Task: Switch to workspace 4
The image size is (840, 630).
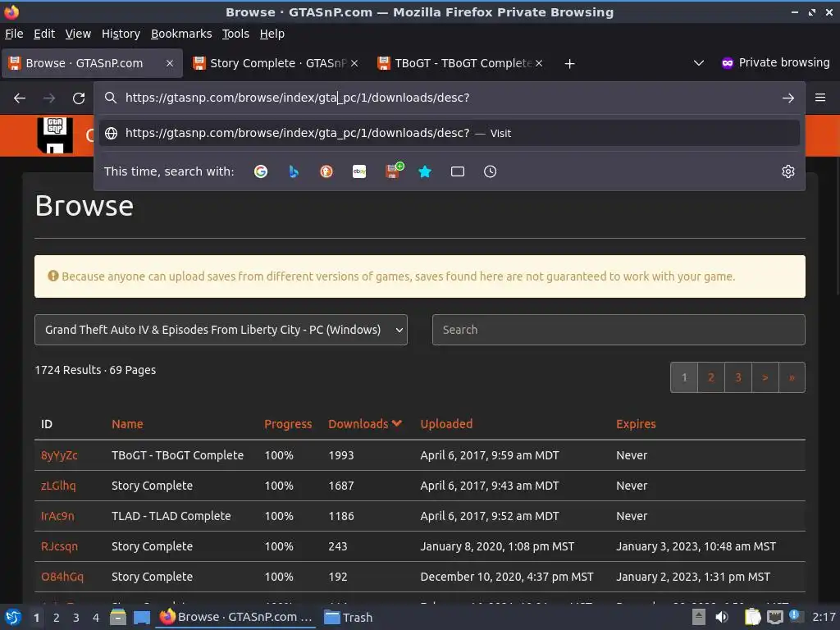Action: click(x=96, y=618)
